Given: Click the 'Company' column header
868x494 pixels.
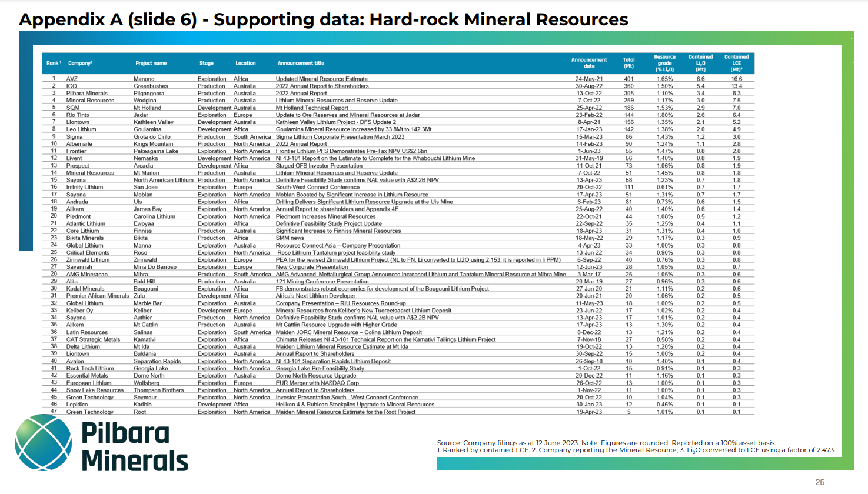Looking at the screenshot, I should 80,63.
